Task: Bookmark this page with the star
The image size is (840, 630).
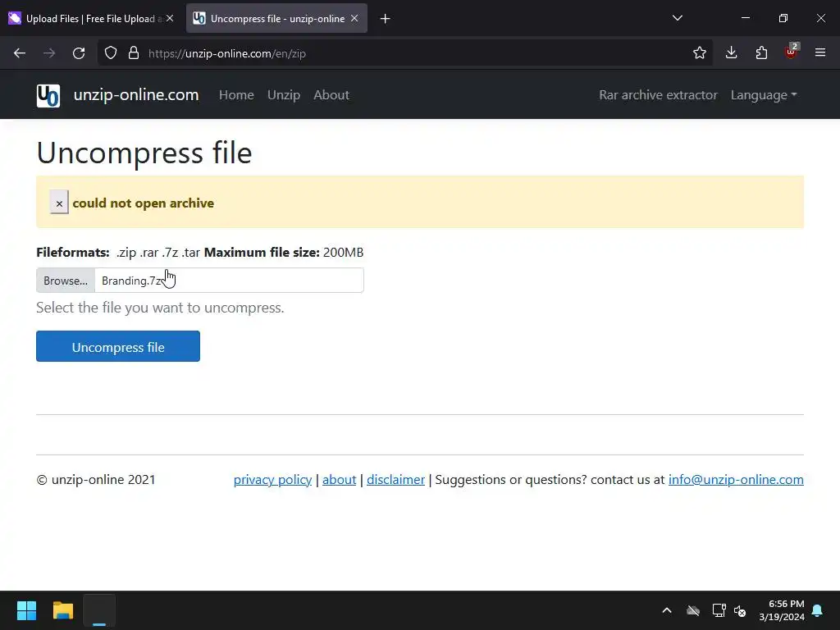Action: pyautogui.click(x=699, y=52)
